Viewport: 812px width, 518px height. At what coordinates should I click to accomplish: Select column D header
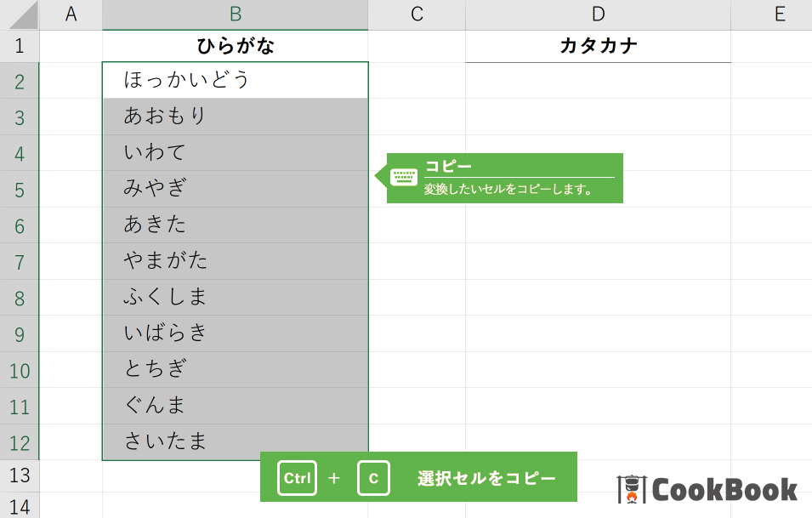pos(598,14)
